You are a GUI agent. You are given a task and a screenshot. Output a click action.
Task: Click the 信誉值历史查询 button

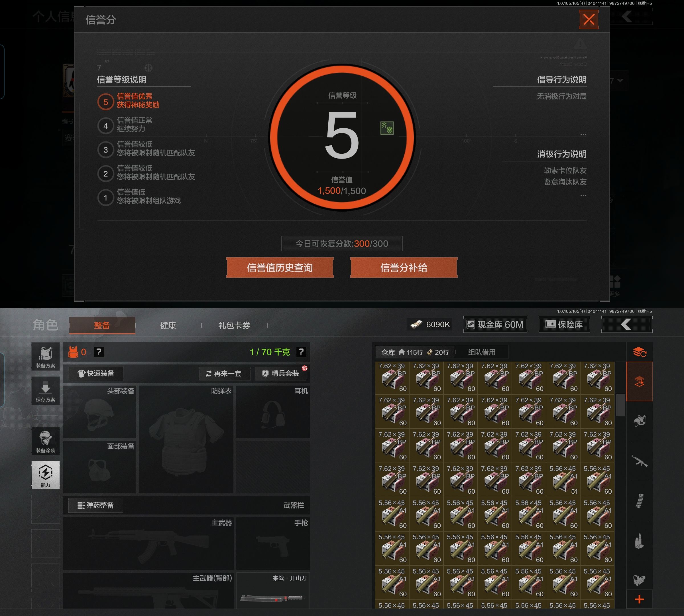(x=280, y=268)
